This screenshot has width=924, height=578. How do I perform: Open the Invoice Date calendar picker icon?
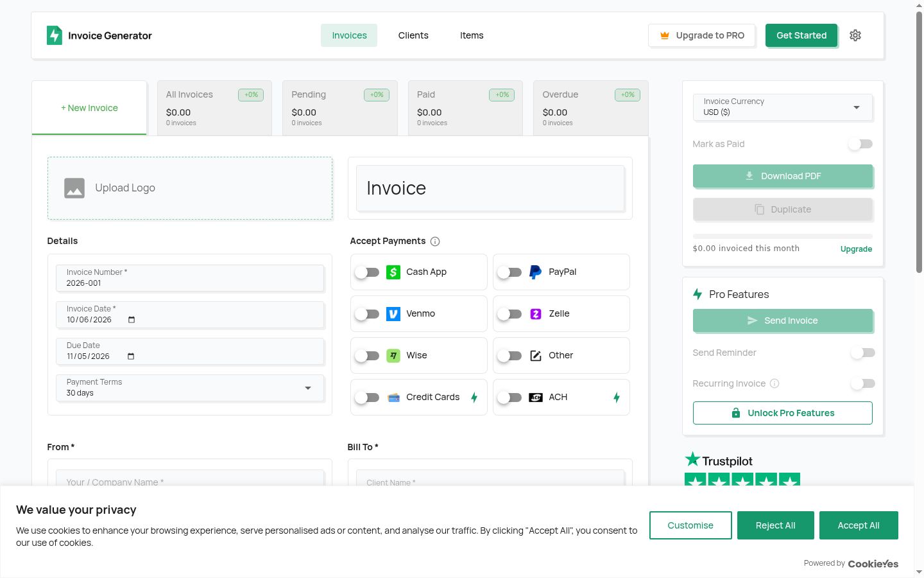click(x=132, y=320)
